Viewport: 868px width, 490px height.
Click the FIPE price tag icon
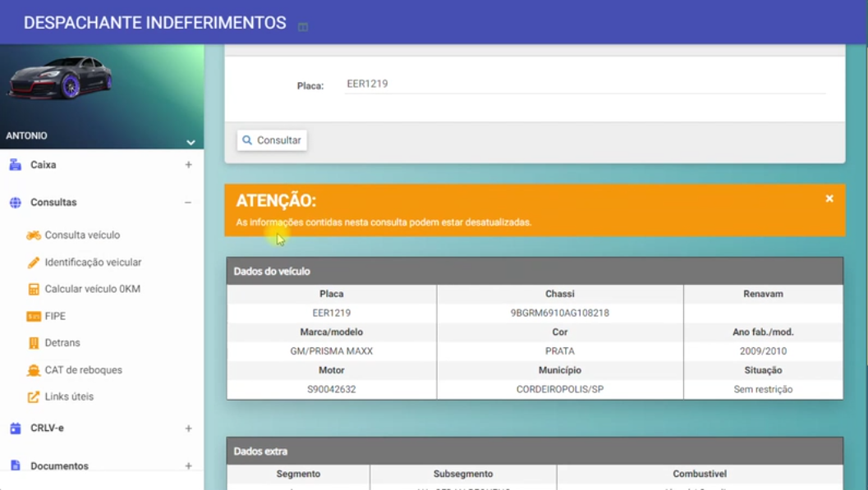(x=34, y=316)
